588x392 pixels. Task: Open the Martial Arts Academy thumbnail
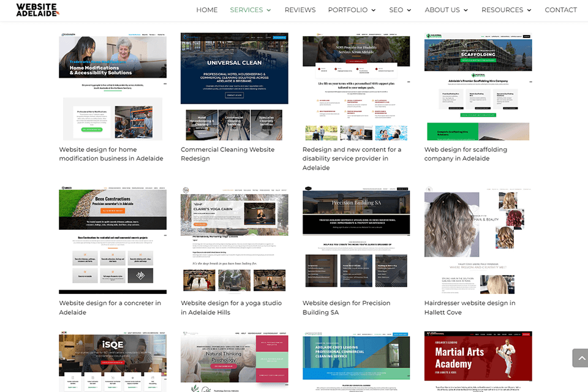tap(478, 361)
